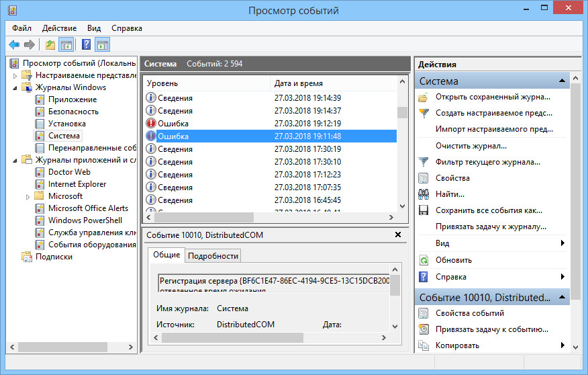Close the event 10010 preview pane
Viewport: 588px width, 375px height.
pyautogui.click(x=398, y=235)
